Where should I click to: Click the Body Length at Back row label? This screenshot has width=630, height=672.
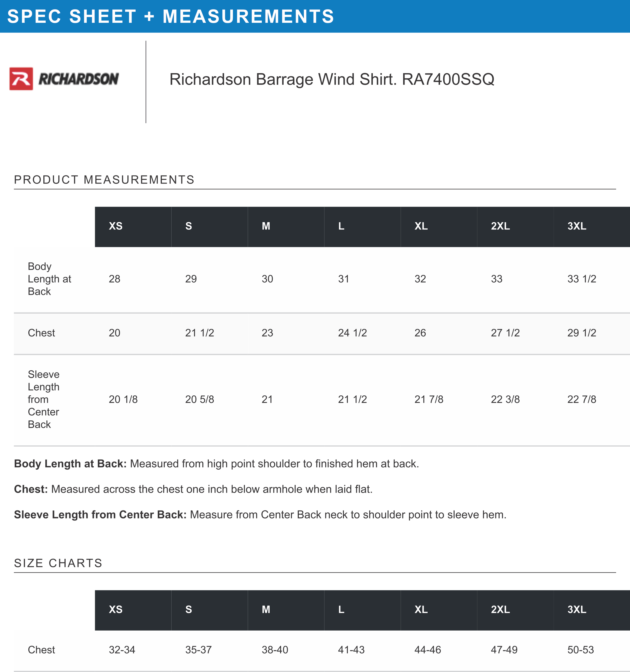(x=49, y=279)
